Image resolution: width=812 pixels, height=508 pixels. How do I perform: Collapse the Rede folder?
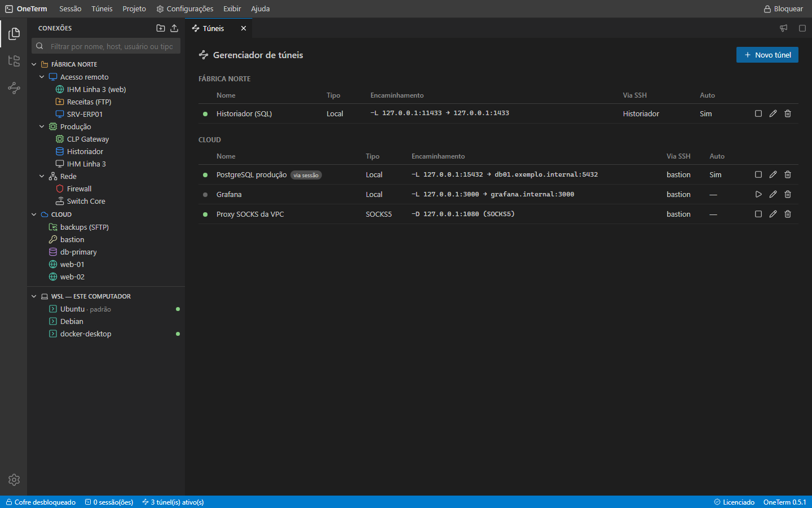click(42, 176)
